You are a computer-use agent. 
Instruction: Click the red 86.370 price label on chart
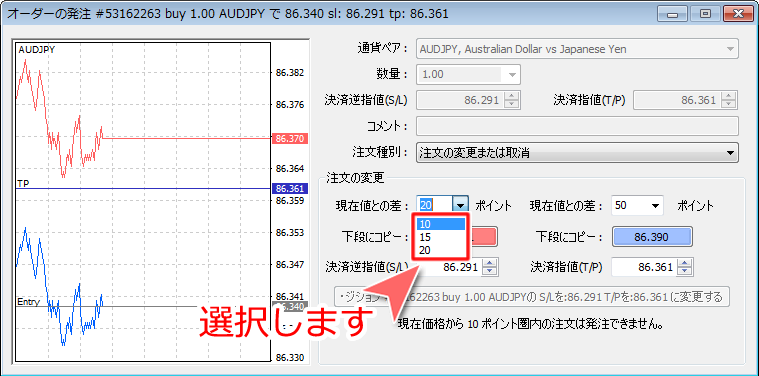click(289, 139)
